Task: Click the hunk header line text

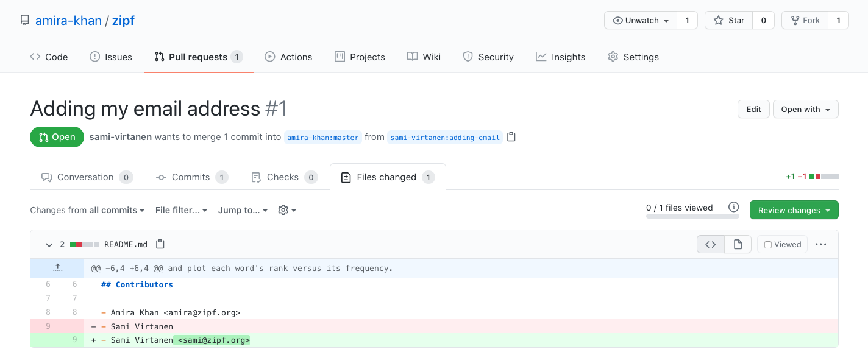Action: [242, 268]
